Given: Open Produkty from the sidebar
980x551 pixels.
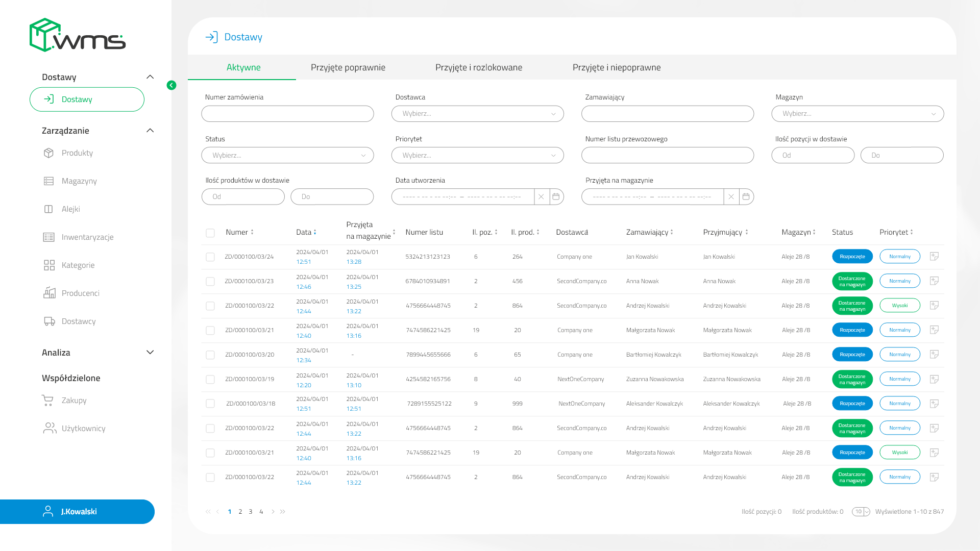Looking at the screenshot, I should (x=68, y=153).
